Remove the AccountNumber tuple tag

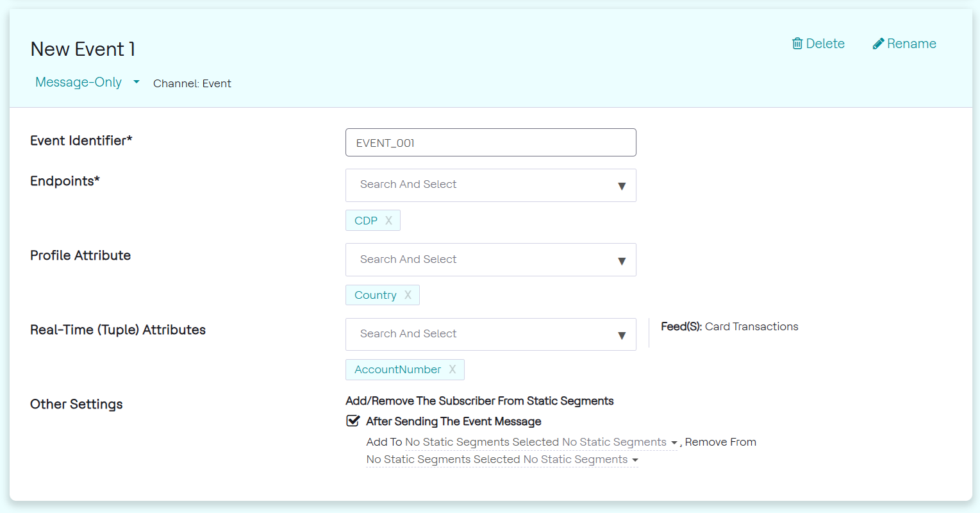click(x=453, y=369)
